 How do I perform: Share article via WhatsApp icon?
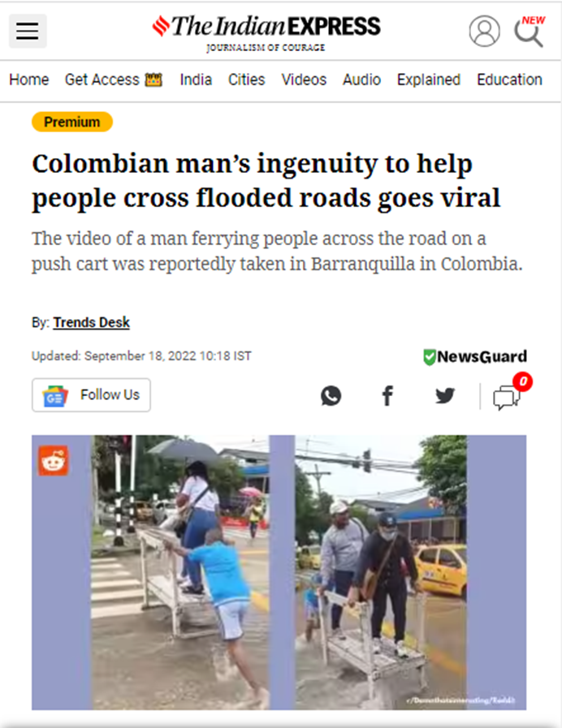click(331, 396)
